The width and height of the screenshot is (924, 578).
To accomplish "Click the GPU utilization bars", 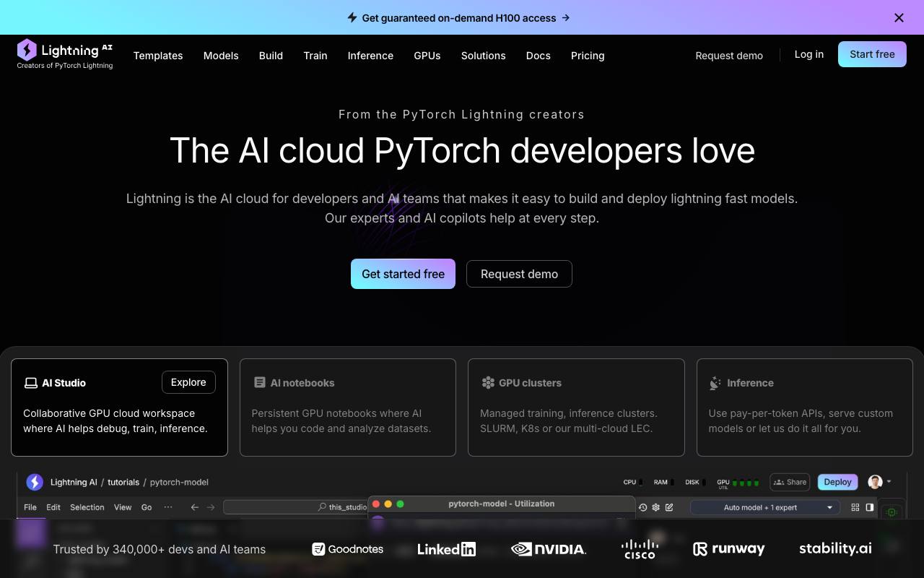I will click(x=746, y=482).
